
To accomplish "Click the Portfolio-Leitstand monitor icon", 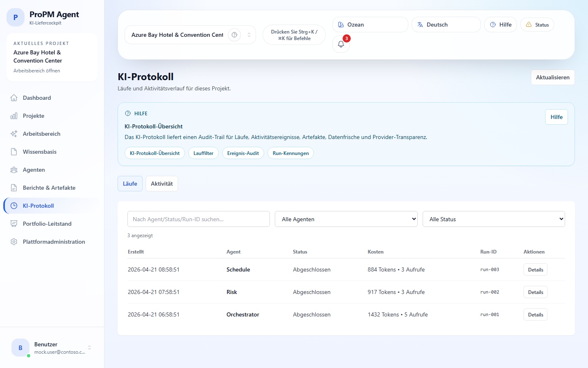I will pyautogui.click(x=14, y=224).
